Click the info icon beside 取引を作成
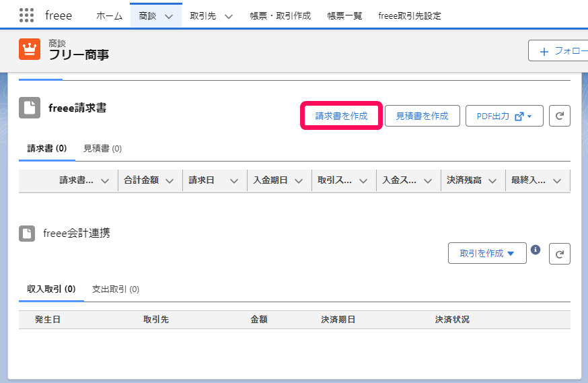Screen dimensions: 588x383 [x=536, y=250]
